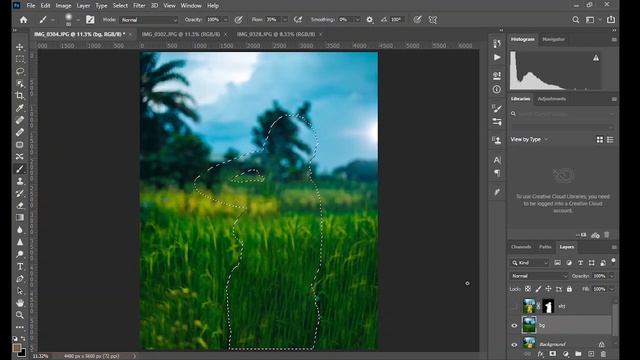The width and height of the screenshot is (640, 360).
Task: Select the Zoom tool
Action: tap(20, 315)
